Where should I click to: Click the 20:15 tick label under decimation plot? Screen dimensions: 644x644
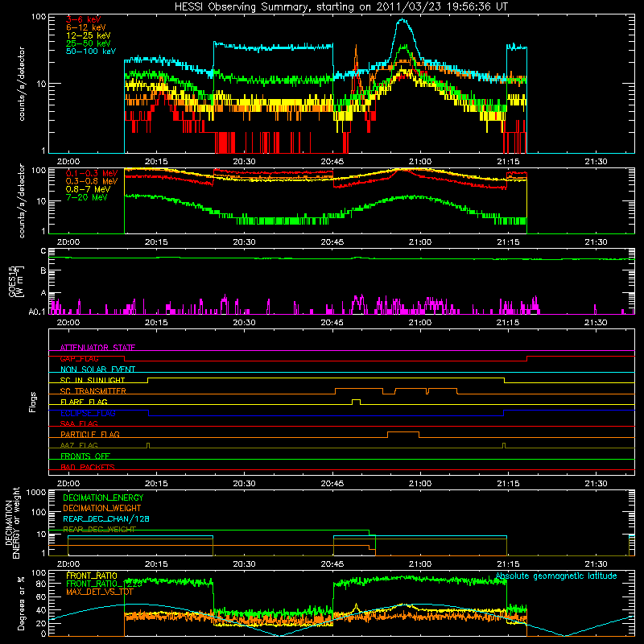click(156, 564)
